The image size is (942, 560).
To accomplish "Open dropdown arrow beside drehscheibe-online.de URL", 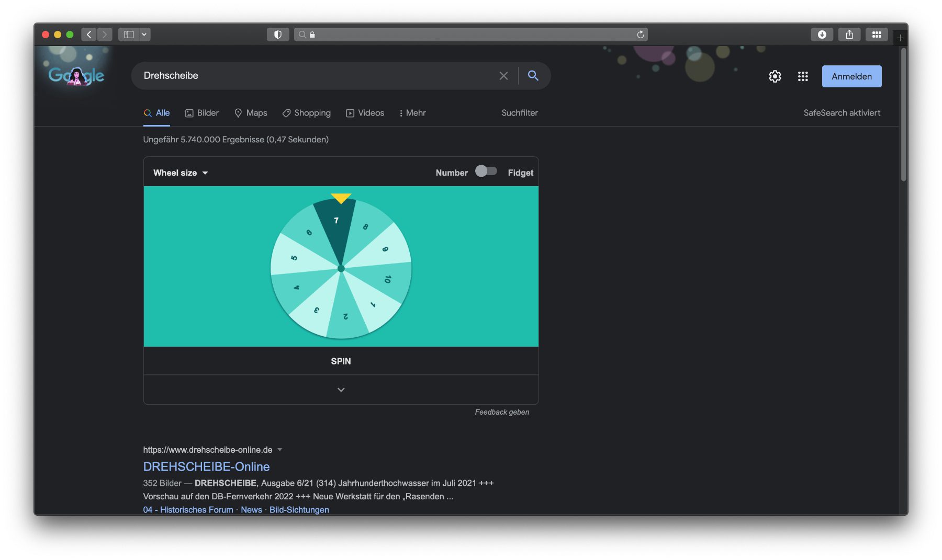I will point(279,450).
